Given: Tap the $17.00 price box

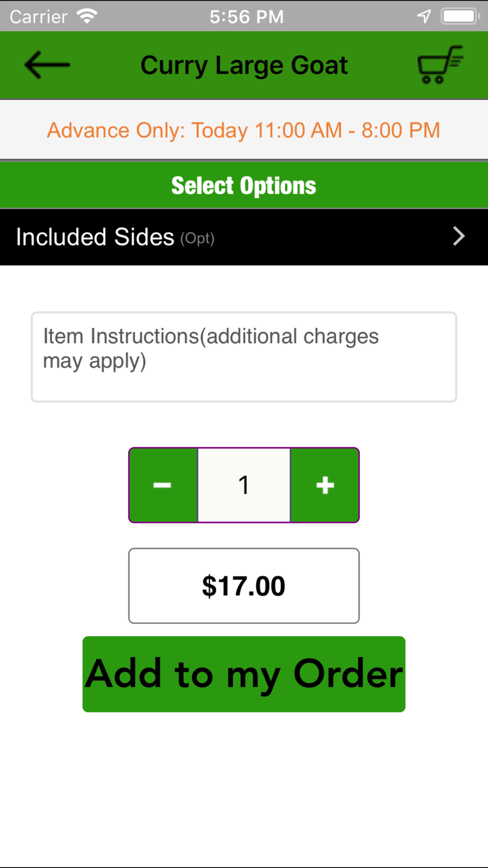Looking at the screenshot, I should [244, 586].
